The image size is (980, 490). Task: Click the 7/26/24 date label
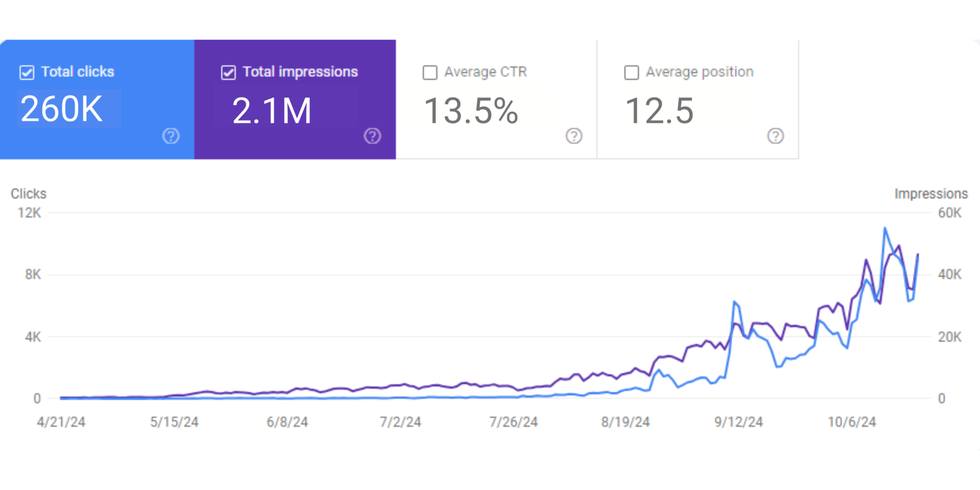click(513, 422)
